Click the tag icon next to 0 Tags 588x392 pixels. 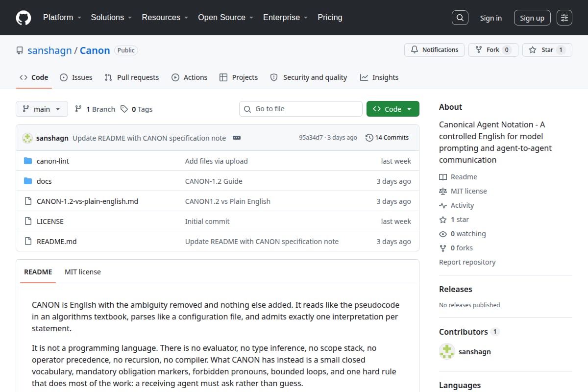click(x=124, y=109)
